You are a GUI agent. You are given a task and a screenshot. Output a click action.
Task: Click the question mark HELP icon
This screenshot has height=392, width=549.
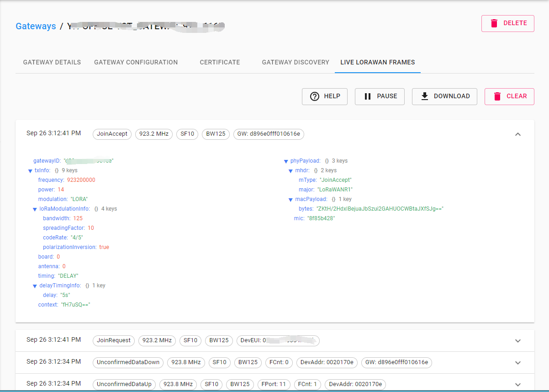tap(314, 96)
